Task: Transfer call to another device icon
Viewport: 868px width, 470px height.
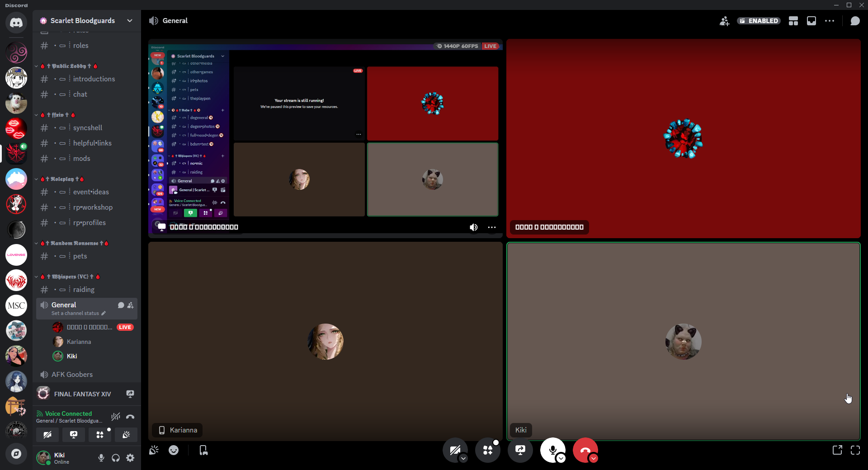Action: [203, 450]
